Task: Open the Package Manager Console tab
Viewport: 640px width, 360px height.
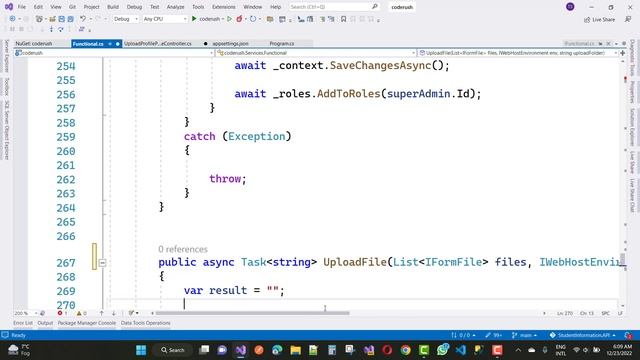Action: pos(87,323)
